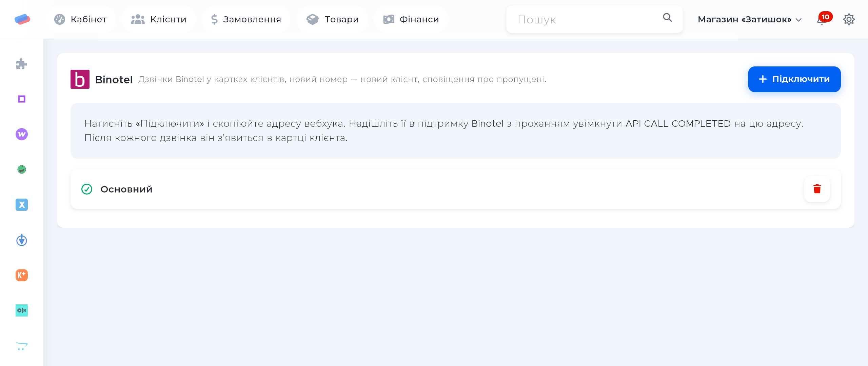Click the magnifying glass search icon

[667, 17]
